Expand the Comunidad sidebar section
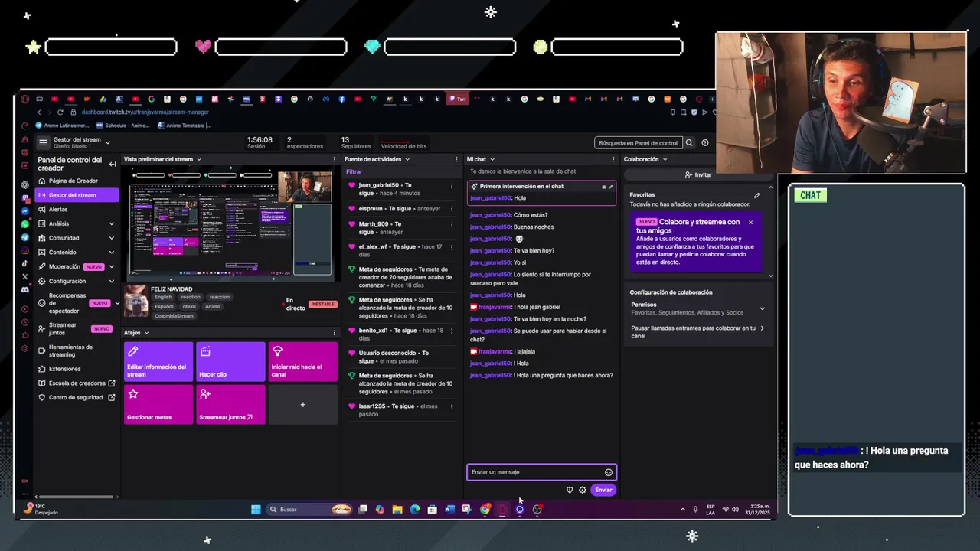Image resolution: width=980 pixels, height=551 pixels. (112, 238)
